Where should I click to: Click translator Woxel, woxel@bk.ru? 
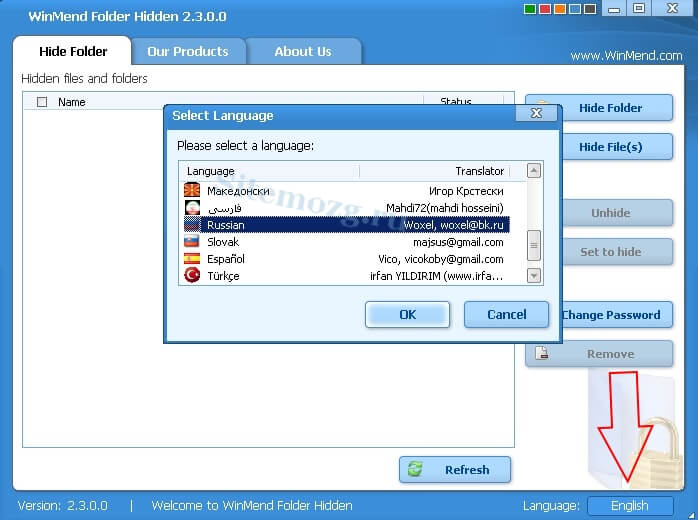click(x=453, y=225)
